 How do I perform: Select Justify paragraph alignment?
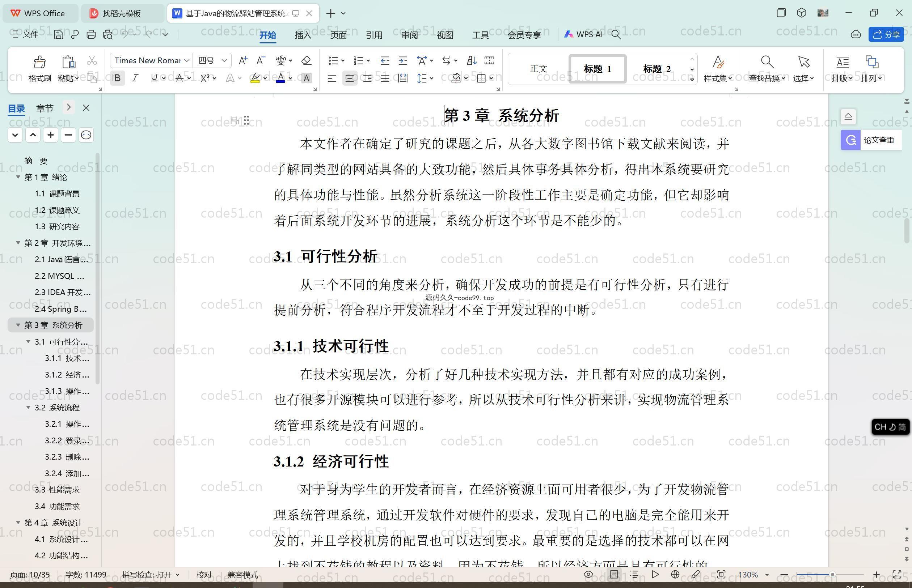(385, 78)
